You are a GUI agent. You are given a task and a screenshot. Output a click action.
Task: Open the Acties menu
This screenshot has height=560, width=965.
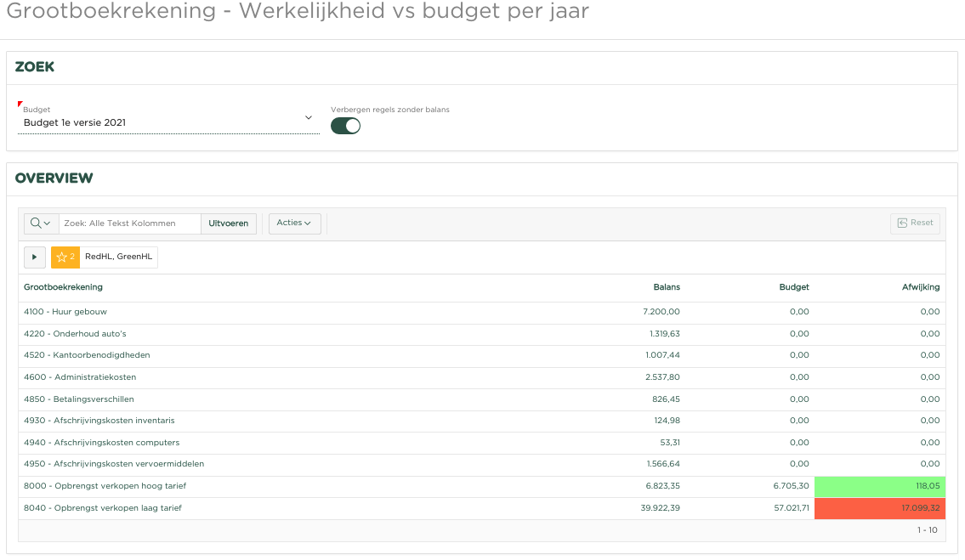(294, 223)
